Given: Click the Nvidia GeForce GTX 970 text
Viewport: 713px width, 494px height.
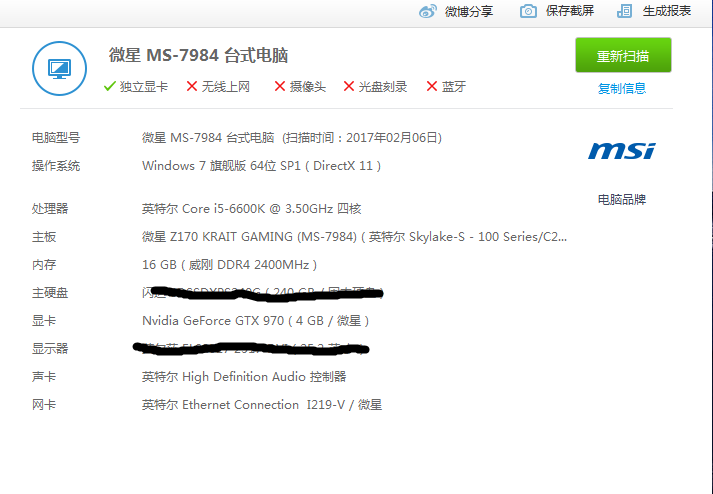Looking at the screenshot, I should (256, 321).
